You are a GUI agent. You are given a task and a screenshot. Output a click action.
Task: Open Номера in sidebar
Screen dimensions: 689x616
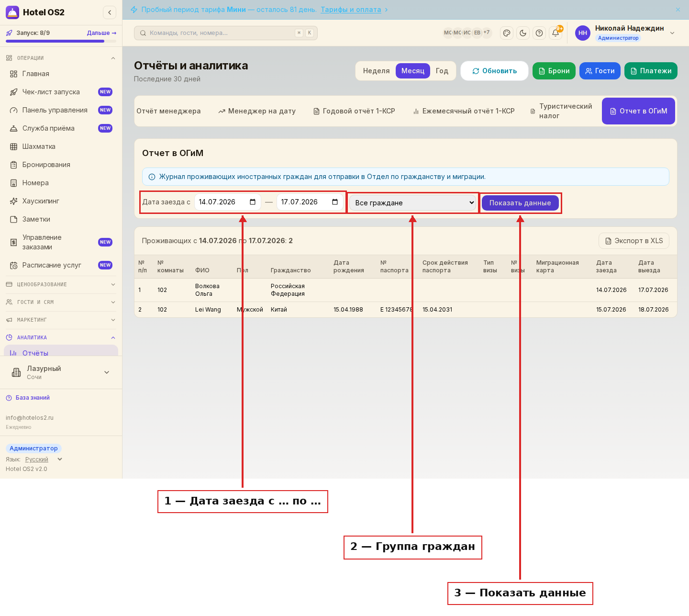coord(61,183)
